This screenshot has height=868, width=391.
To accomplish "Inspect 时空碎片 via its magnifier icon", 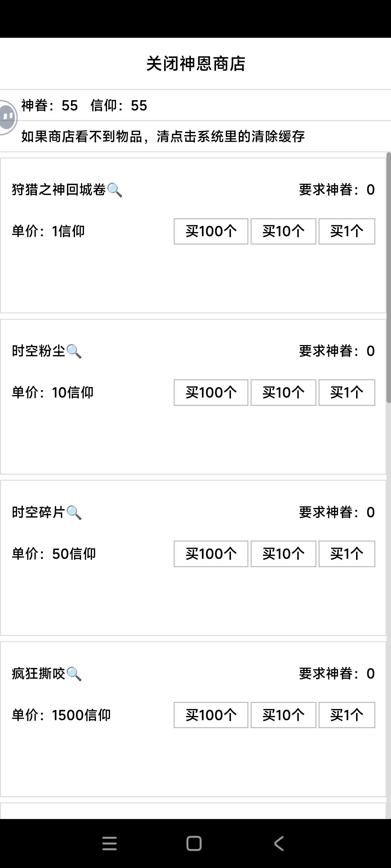I will click(x=74, y=513).
